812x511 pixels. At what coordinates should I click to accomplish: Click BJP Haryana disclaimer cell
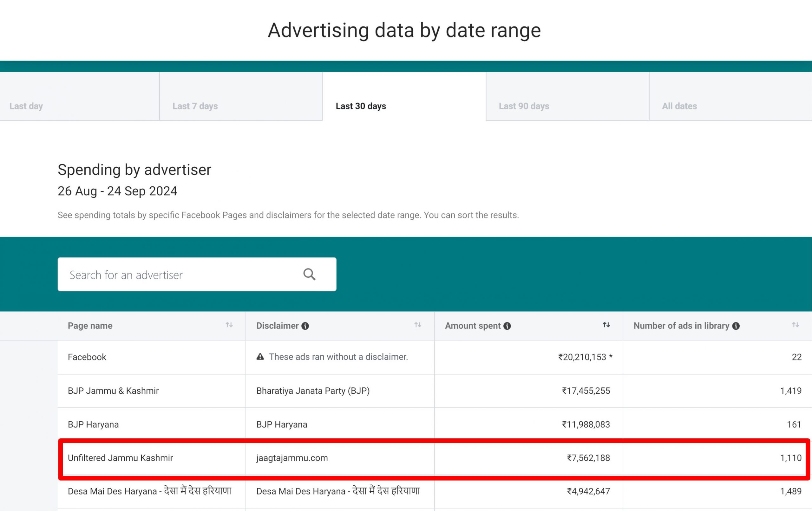tap(282, 425)
